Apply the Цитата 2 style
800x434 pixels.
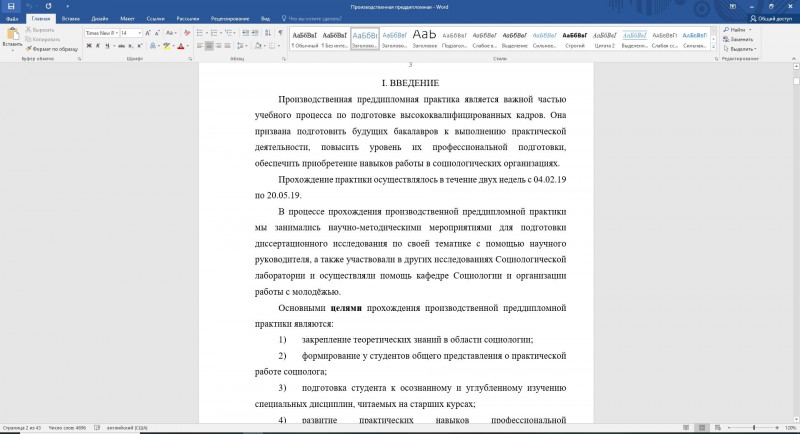pos(605,39)
